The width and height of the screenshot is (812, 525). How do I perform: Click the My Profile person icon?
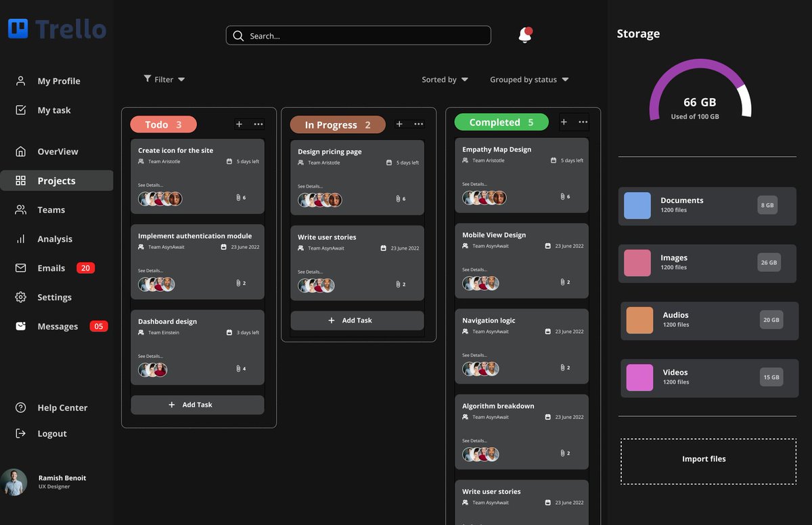[21, 81]
